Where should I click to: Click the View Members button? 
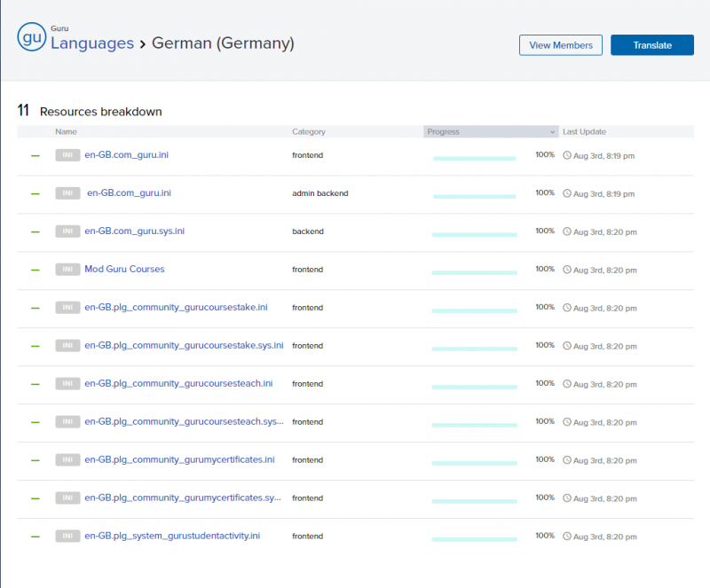(x=561, y=45)
